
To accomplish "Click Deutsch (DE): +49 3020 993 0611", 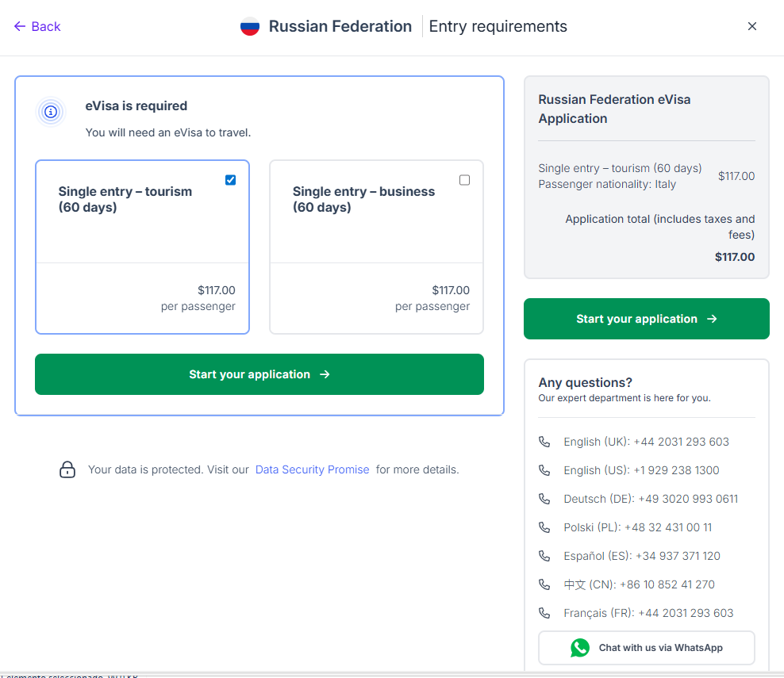I will 651,499.
